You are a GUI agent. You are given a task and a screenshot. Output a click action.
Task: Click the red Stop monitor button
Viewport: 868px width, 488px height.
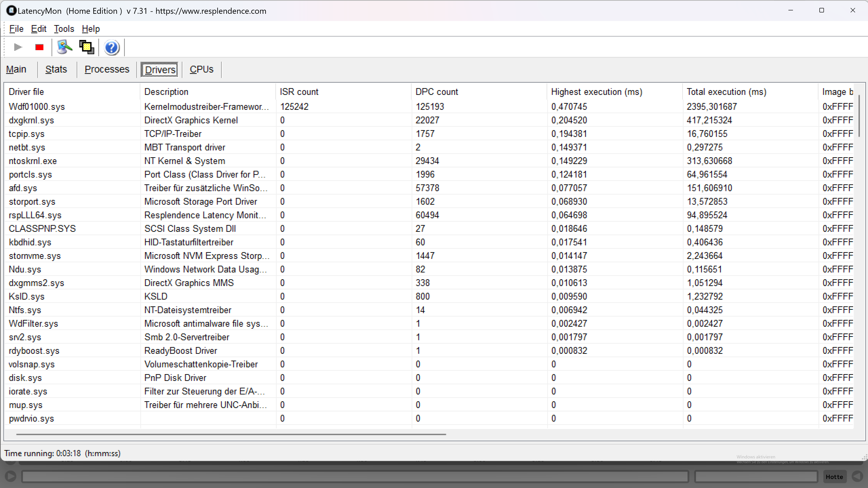tap(39, 47)
